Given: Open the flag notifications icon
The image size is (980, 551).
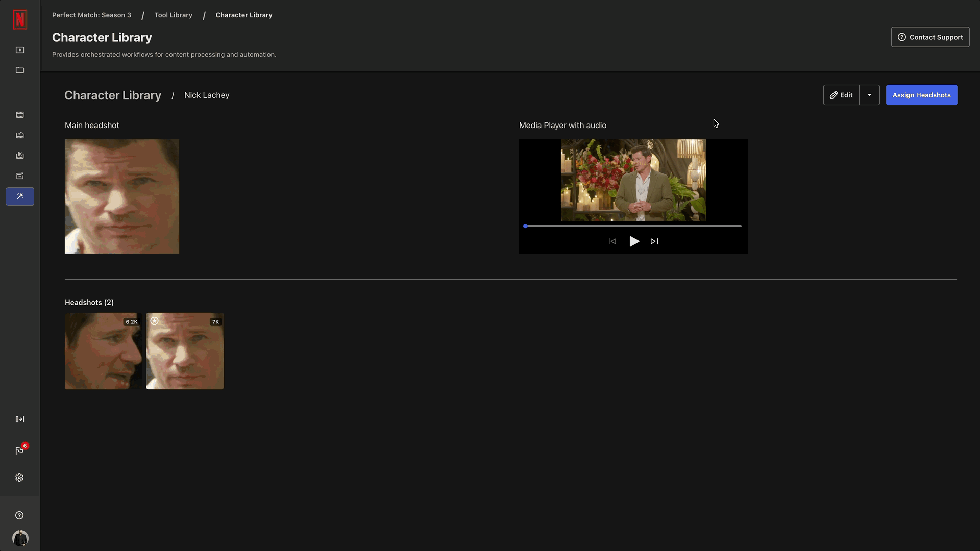Looking at the screenshot, I should [x=19, y=450].
